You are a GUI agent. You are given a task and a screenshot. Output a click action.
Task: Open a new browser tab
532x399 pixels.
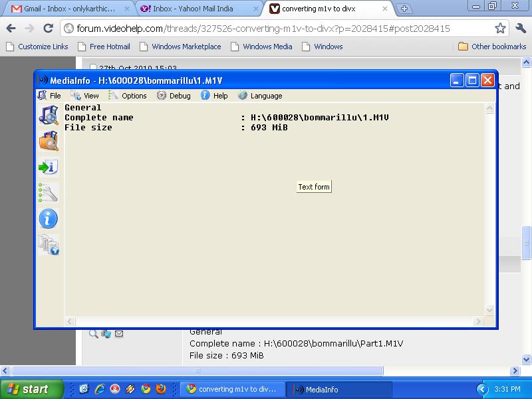tap(404, 9)
